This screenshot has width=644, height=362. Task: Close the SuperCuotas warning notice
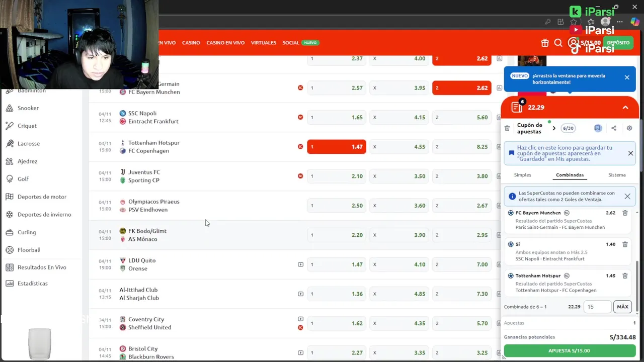[627, 197]
